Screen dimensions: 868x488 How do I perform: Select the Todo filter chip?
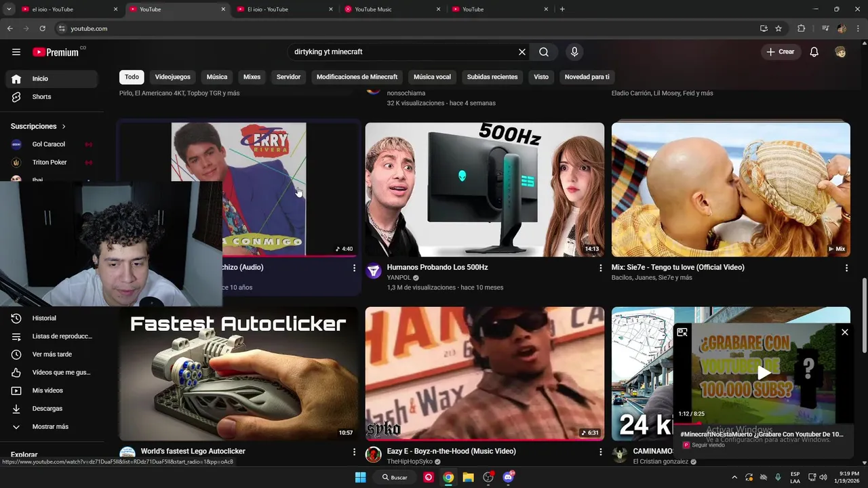(x=132, y=77)
